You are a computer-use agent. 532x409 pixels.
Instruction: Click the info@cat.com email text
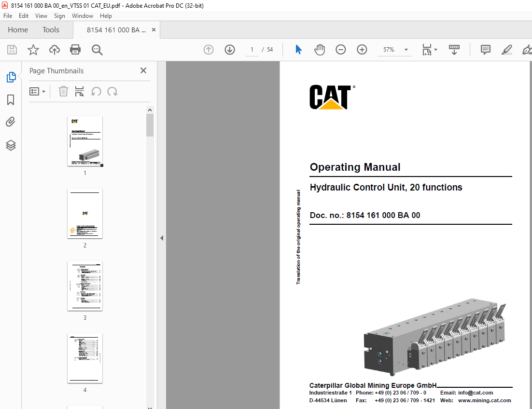point(476,393)
